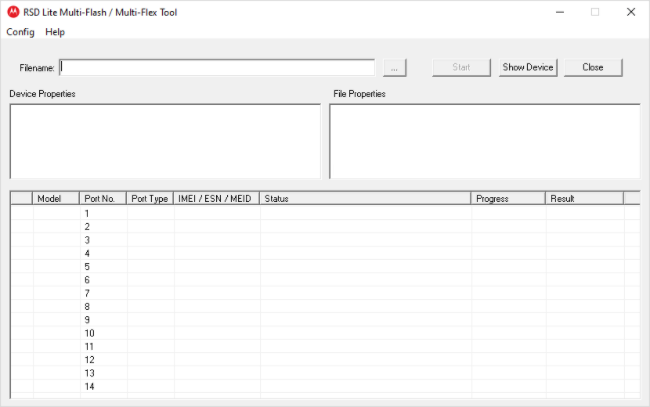Click into the Filename input field
Image resolution: width=650 pixels, height=407 pixels.
pos(217,68)
